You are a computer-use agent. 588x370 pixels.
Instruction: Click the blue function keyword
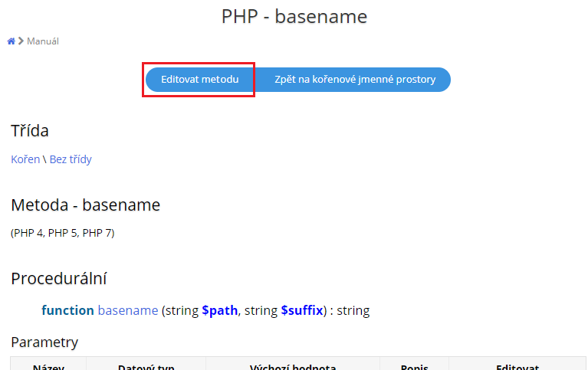point(67,310)
